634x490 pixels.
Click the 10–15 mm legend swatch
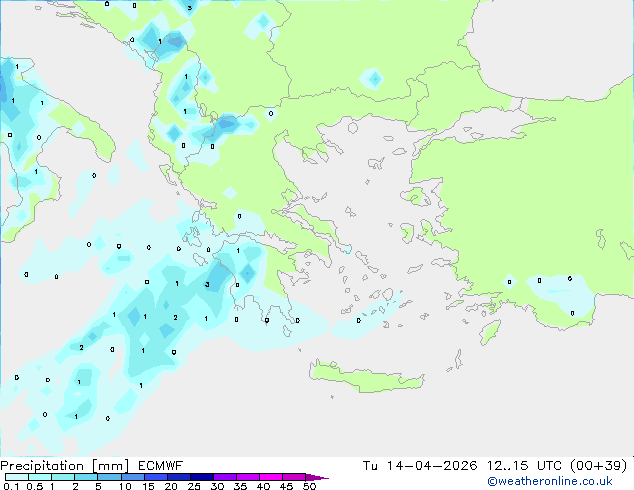tap(132, 477)
